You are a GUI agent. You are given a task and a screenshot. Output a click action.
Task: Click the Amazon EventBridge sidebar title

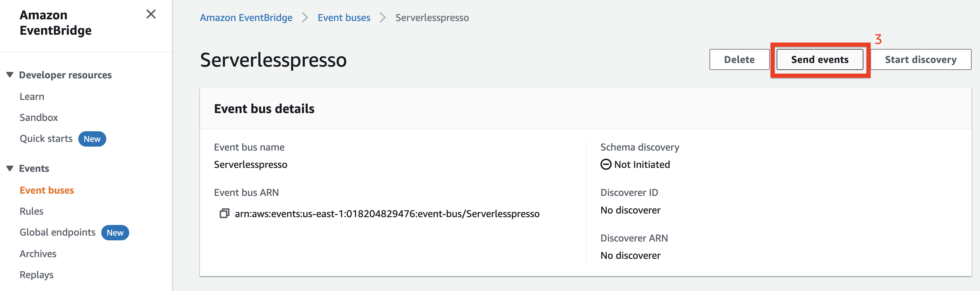[56, 22]
